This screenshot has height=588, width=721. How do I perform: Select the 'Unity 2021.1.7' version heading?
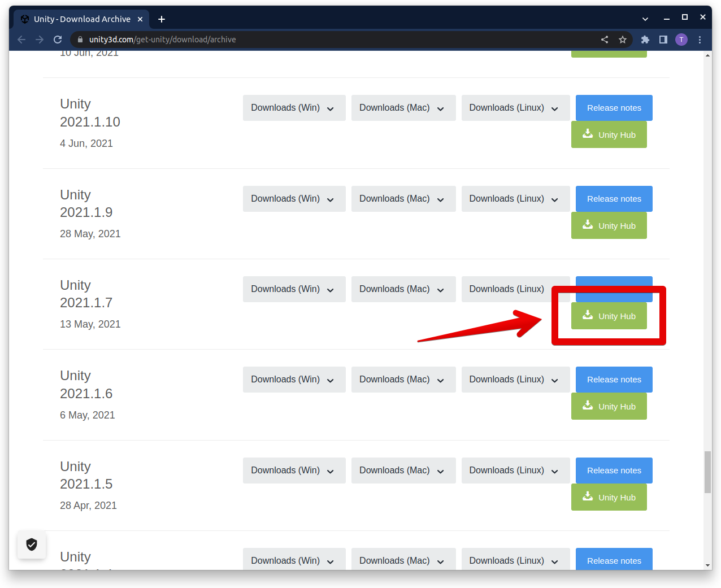(86, 294)
